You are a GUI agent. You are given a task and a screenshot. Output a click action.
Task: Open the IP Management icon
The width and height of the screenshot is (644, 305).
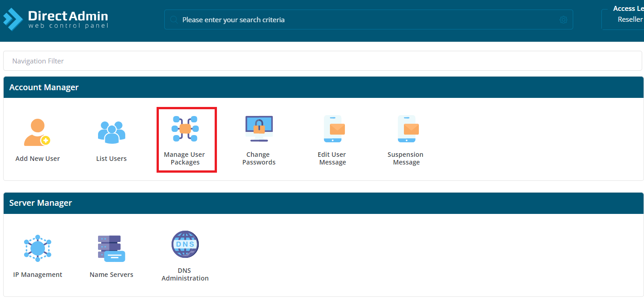tap(38, 248)
